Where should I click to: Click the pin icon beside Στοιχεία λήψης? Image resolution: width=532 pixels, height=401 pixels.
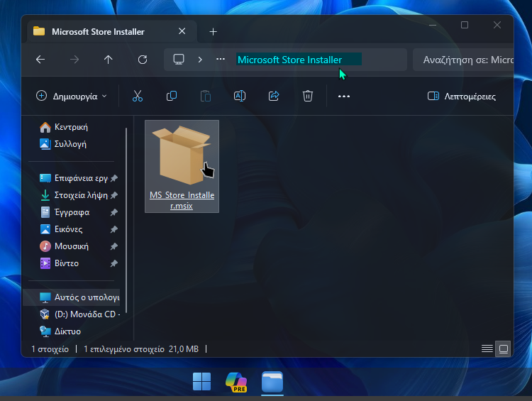[114, 195]
